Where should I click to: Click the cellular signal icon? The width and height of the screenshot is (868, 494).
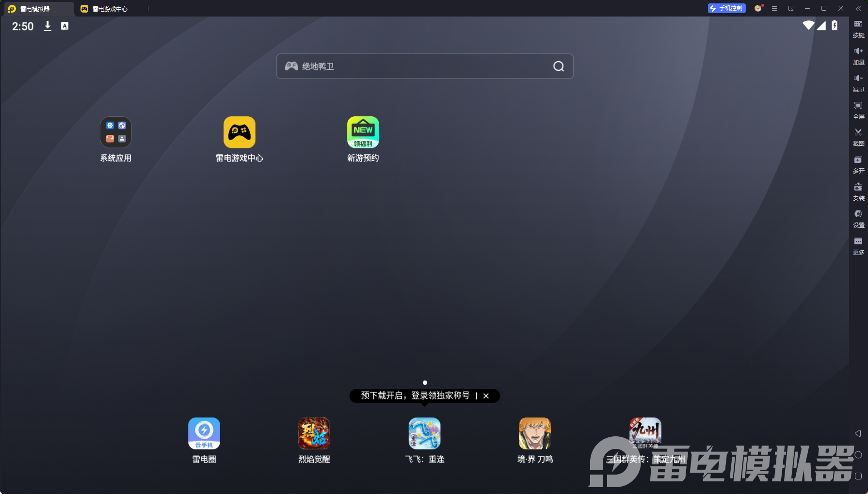coord(821,25)
